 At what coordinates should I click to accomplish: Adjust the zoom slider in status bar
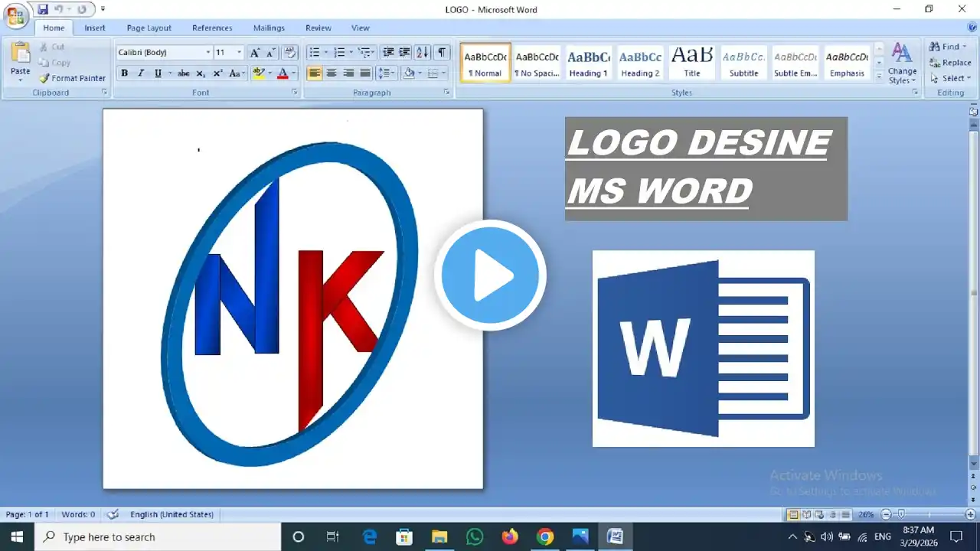pos(902,514)
